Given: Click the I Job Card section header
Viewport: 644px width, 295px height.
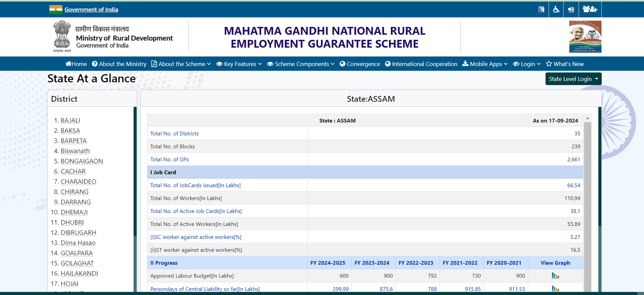Looking at the screenshot, I should coord(365,172).
